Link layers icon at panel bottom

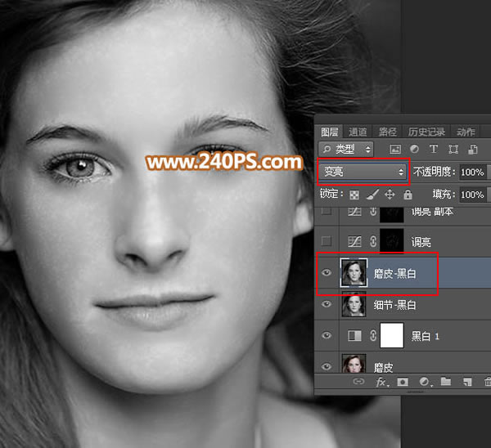tap(358, 381)
